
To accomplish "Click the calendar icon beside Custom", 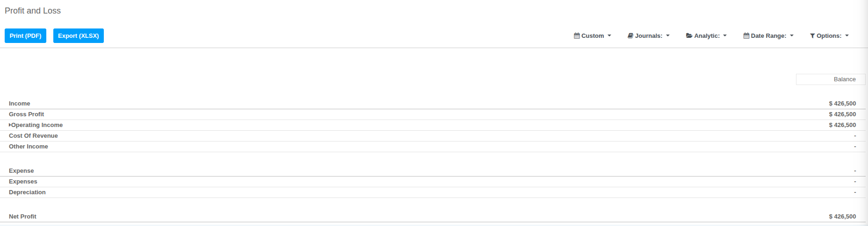I will tap(577, 36).
